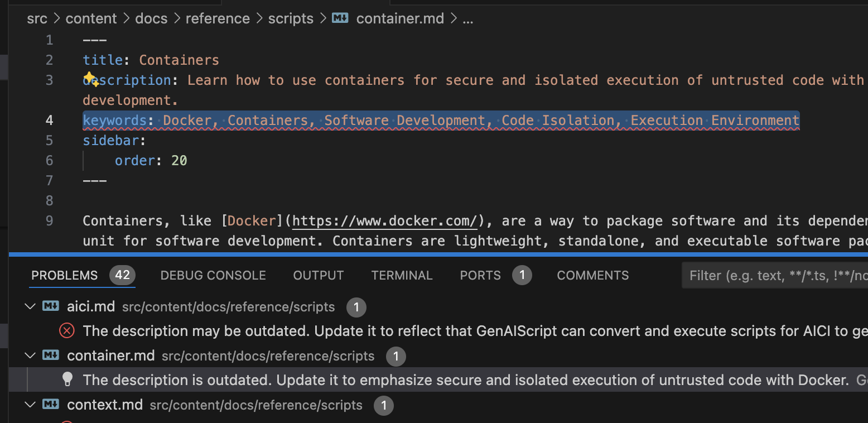Click the 'scripts' breadcrumb folder
The width and height of the screenshot is (868, 423).
click(x=291, y=18)
